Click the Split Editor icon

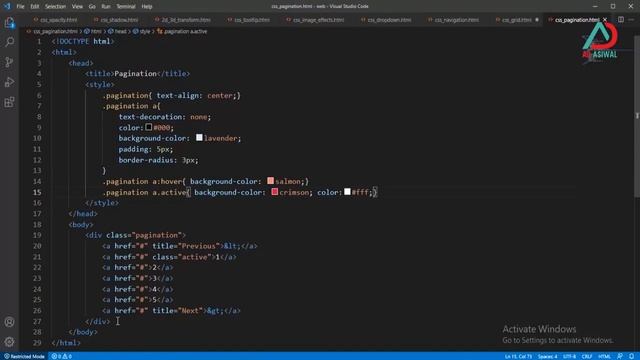click(x=620, y=20)
